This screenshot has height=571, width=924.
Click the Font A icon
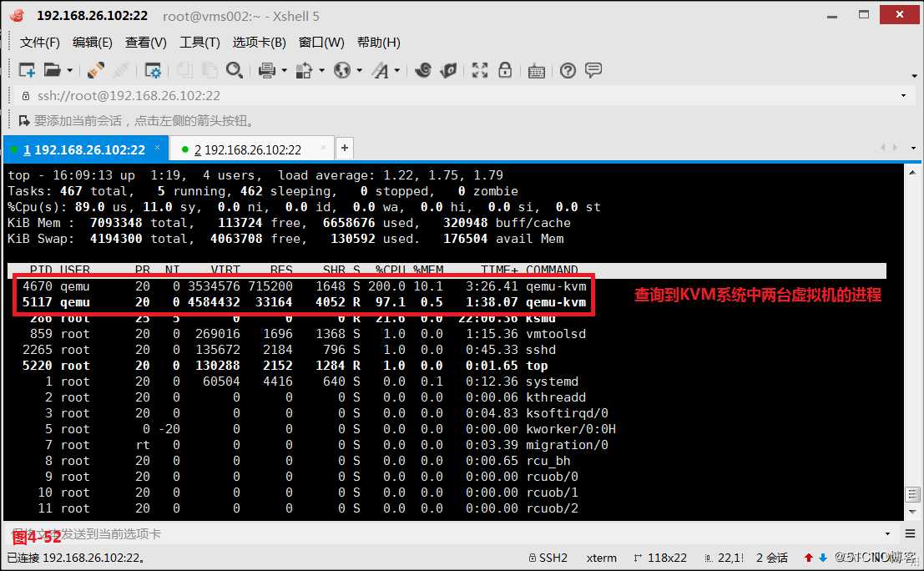[x=380, y=71]
